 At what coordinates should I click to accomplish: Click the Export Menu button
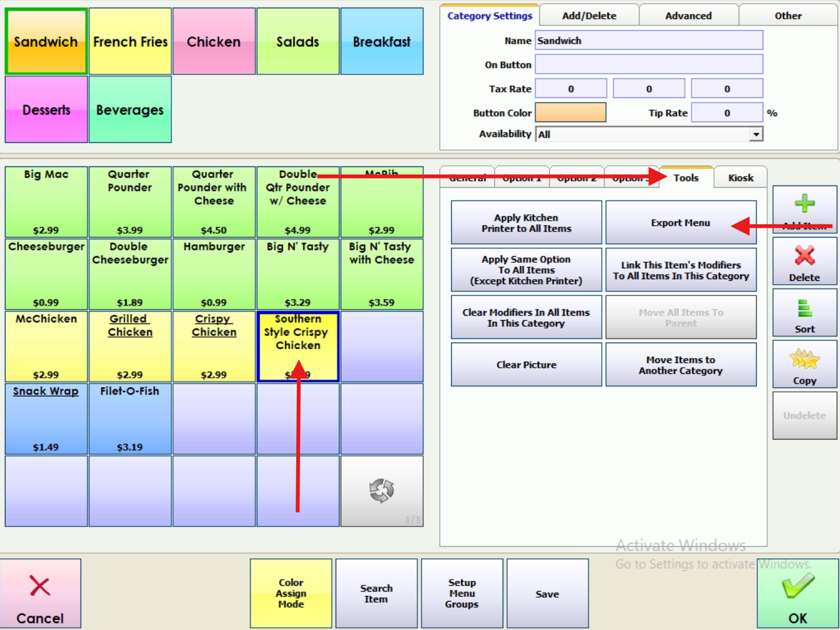(681, 223)
